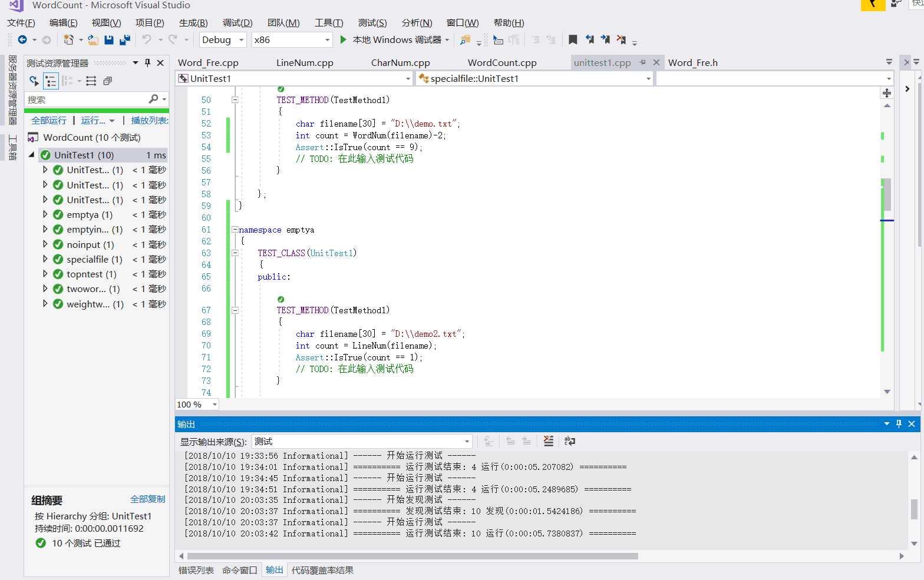Open the output source dropdown showing 测试

coord(467,441)
